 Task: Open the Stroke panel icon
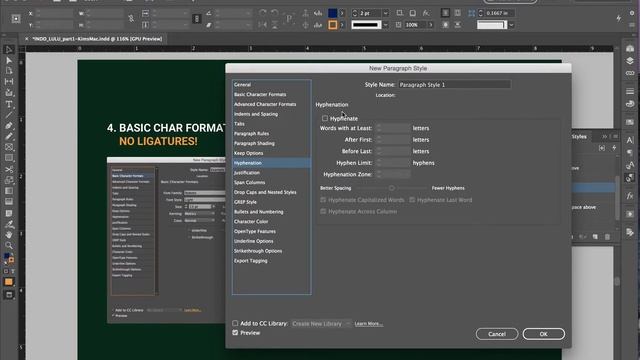630,91
